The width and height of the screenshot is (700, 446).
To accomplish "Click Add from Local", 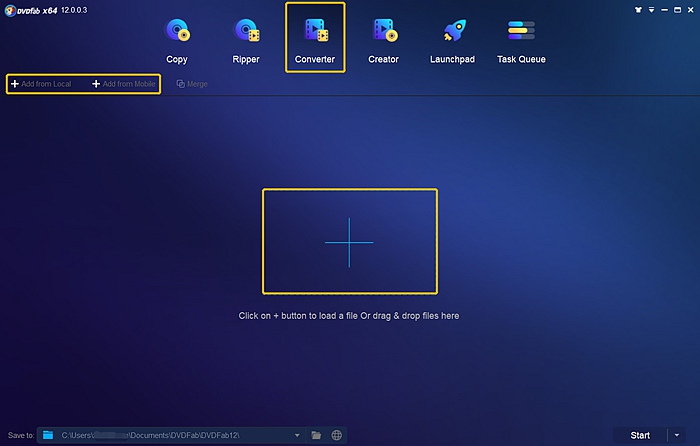I will (41, 84).
